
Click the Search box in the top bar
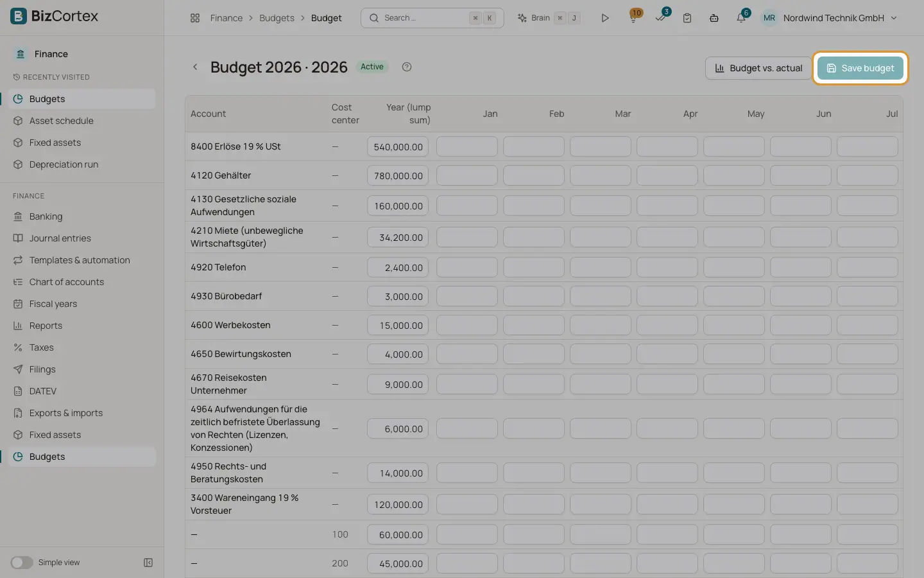pyautogui.click(x=432, y=18)
